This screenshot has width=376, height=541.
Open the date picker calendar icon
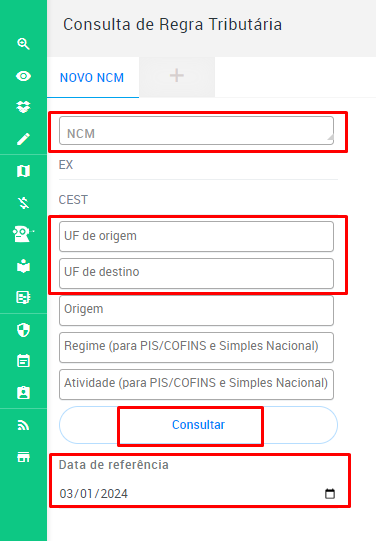[x=330, y=494]
